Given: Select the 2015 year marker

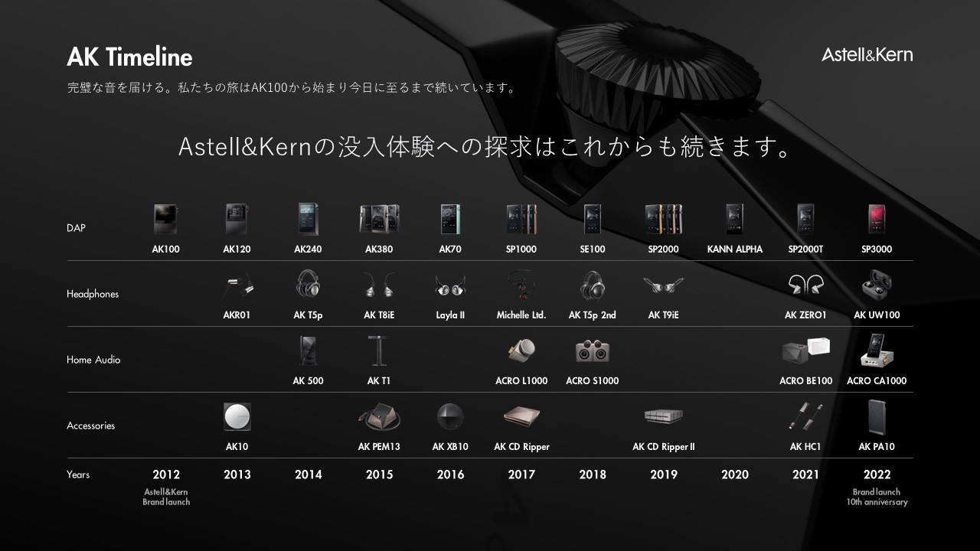Looking at the screenshot, I should point(379,474).
